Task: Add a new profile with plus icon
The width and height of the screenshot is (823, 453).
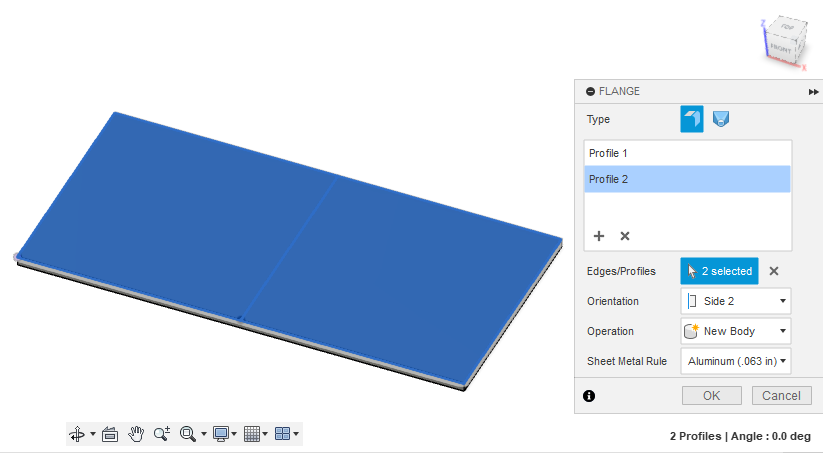Action: click(599, 236)
